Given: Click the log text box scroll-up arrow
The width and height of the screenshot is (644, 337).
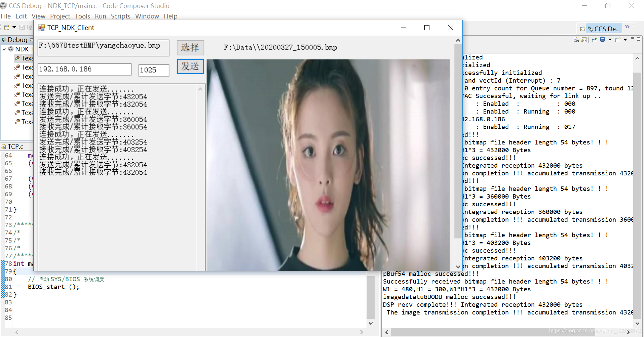Looking at the screenshot, I should click(x=200, y=89).
